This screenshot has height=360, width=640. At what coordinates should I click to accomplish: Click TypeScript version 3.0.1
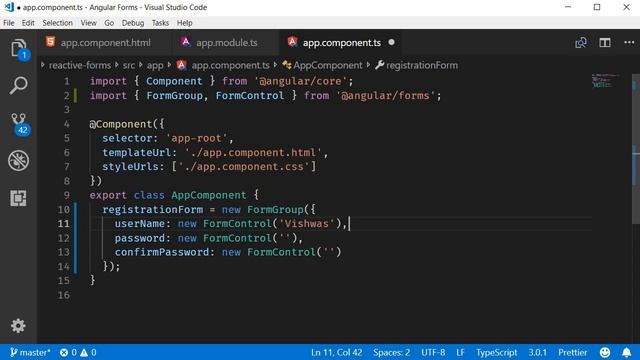(x=538, y=352)
